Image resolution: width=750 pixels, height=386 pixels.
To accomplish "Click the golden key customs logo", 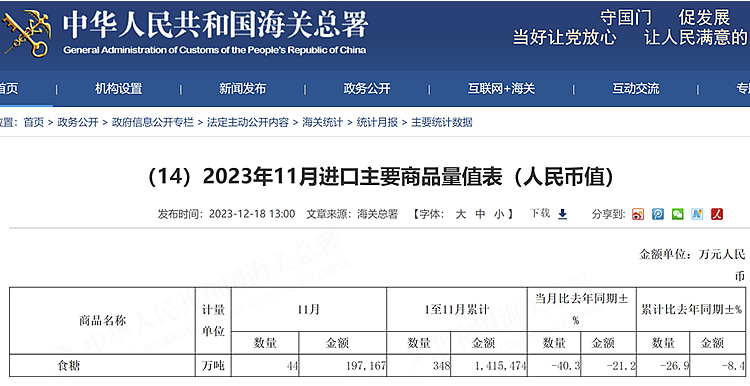I will pyautogui.click(x=27, y=33).
